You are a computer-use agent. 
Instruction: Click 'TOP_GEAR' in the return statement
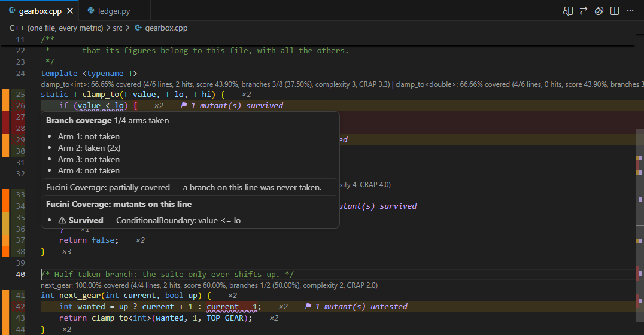click(225, 318)
